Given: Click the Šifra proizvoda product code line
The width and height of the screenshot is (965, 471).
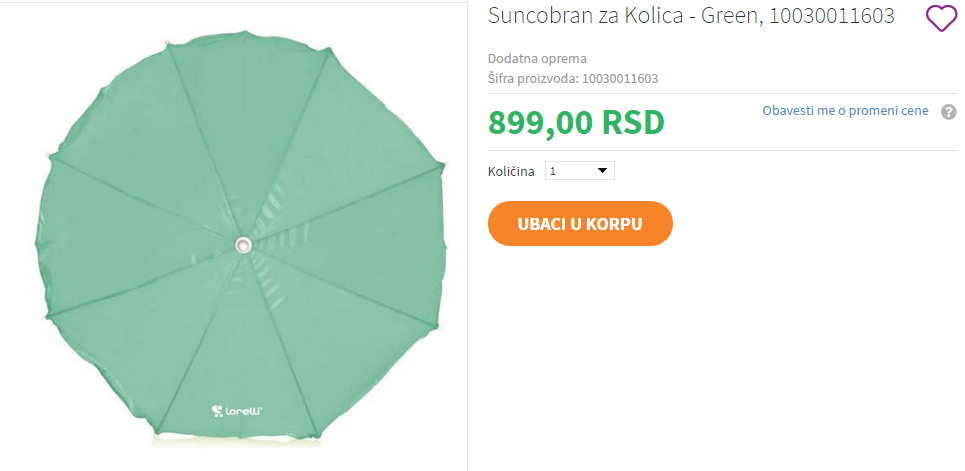Looking at the screenshot, I should pyautogui.click(x=573, y=78).
